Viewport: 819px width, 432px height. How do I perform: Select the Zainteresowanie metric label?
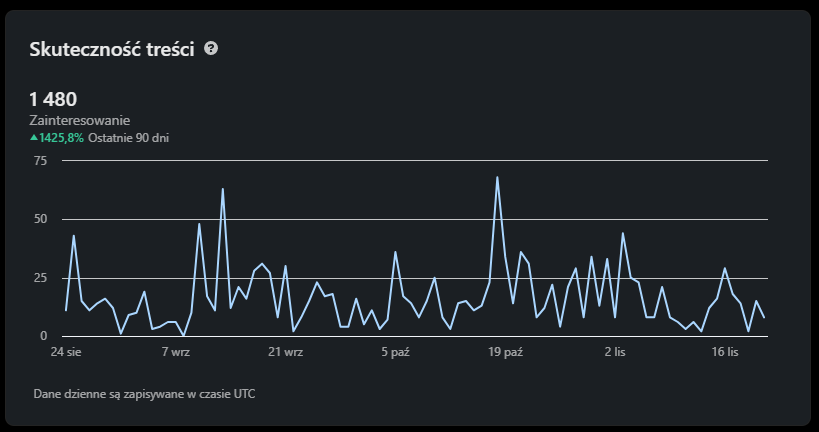tap(80, 120)
